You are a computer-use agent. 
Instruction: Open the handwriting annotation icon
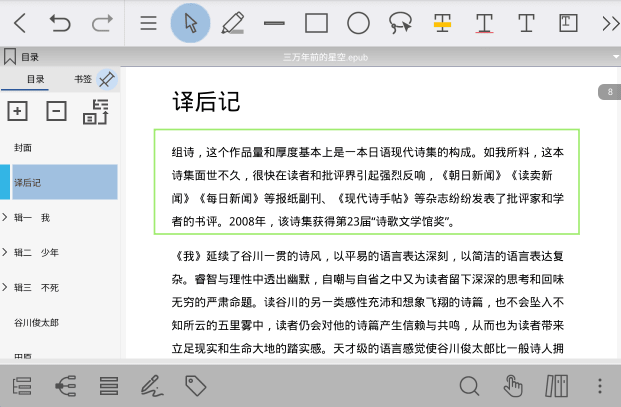point(152,386)
